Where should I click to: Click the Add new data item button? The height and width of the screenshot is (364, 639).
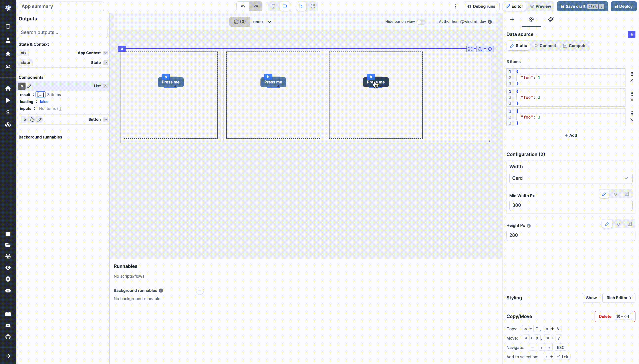coord(570,135)
